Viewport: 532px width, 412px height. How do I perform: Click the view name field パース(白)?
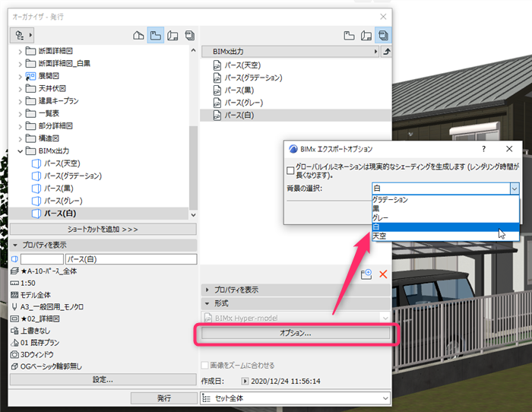point(131,259)
